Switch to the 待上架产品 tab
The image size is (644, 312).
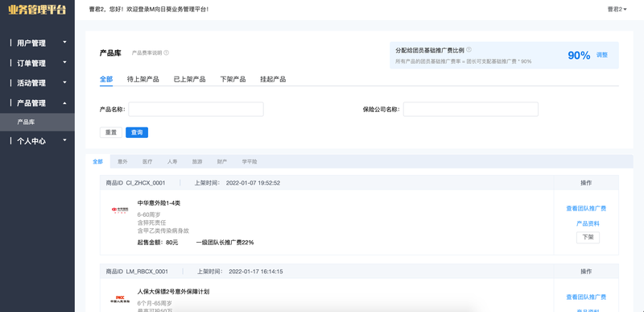[x=143, y=79]
